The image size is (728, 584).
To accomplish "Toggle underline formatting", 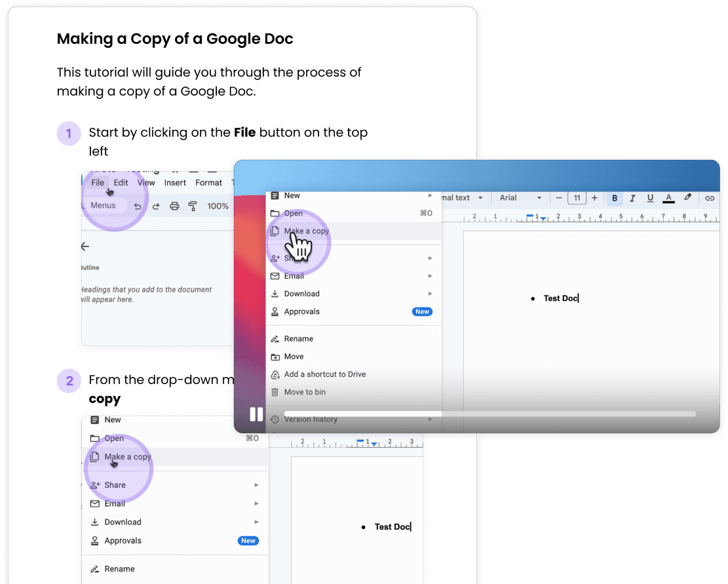I will point(650,198).
